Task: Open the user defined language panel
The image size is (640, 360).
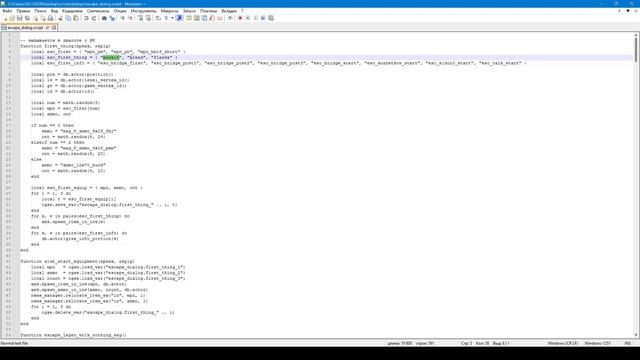Action: point(189,18)
